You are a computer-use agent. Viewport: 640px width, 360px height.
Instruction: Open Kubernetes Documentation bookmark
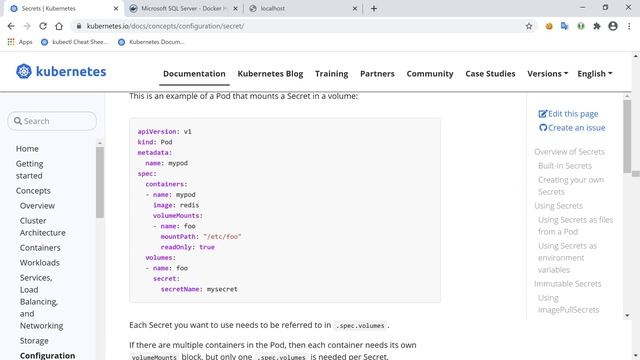click(151, 42)
